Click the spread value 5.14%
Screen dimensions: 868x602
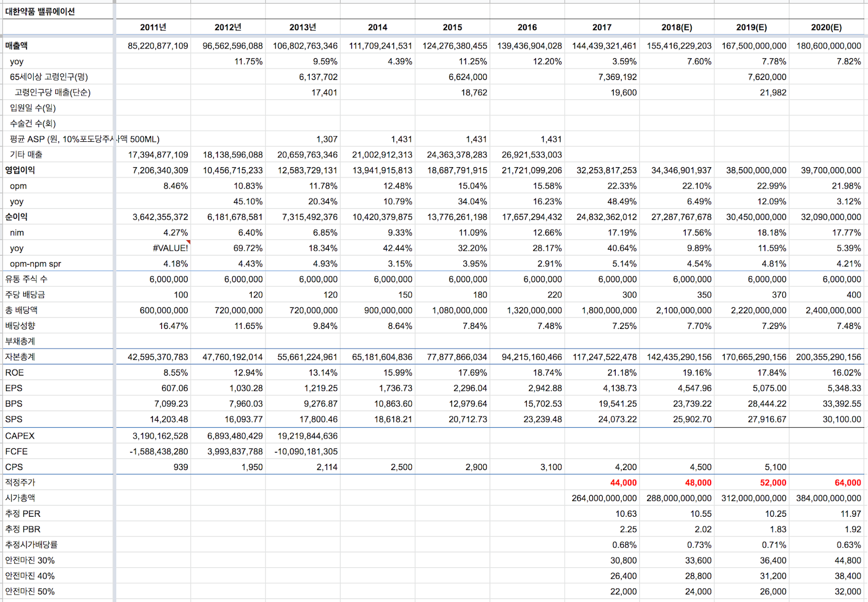tap(624, 264)
